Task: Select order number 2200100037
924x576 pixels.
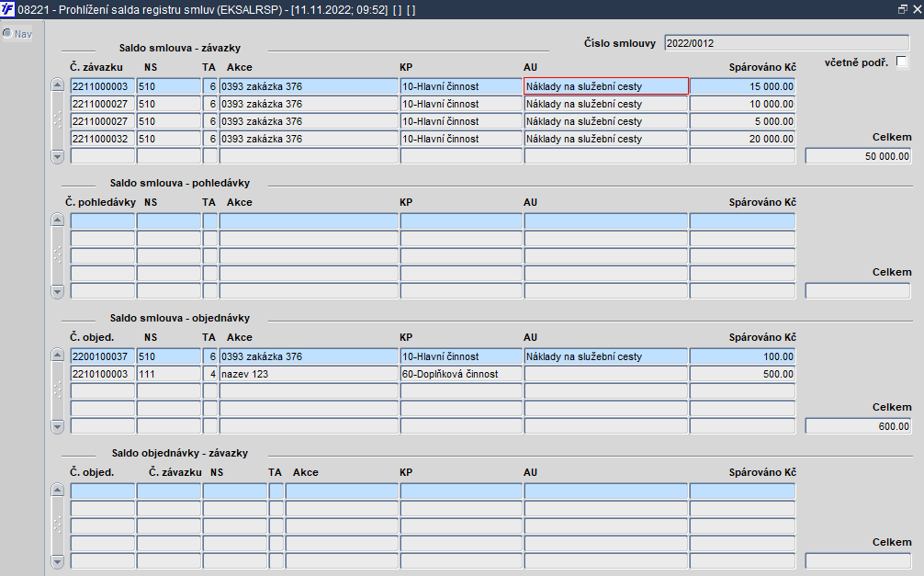Action: click(103, 356)
